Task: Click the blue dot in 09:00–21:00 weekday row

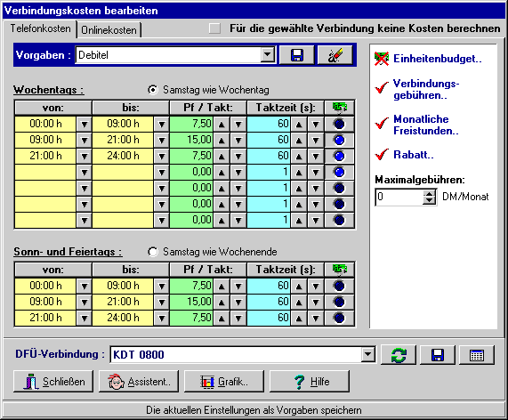Action: [x=339, y=140]
